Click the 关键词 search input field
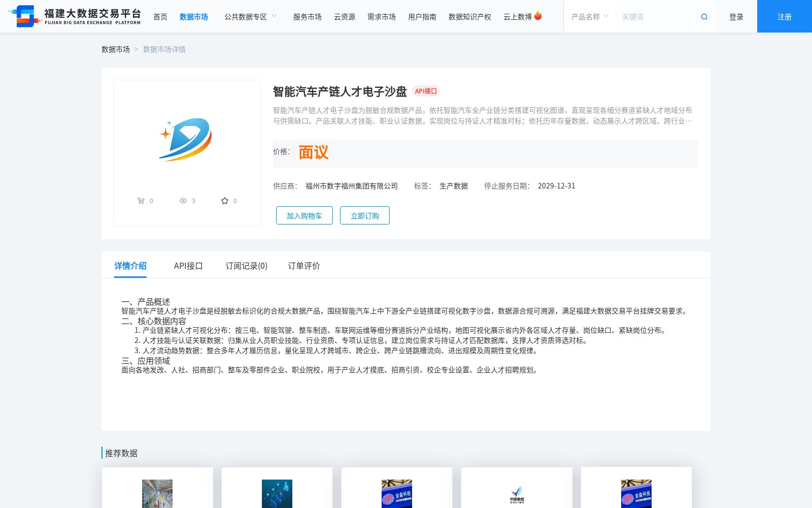The image size is (812, 508). click(657, 17)
